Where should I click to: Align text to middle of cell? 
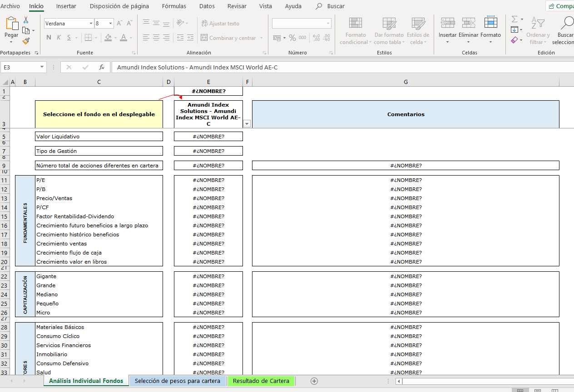156,23
